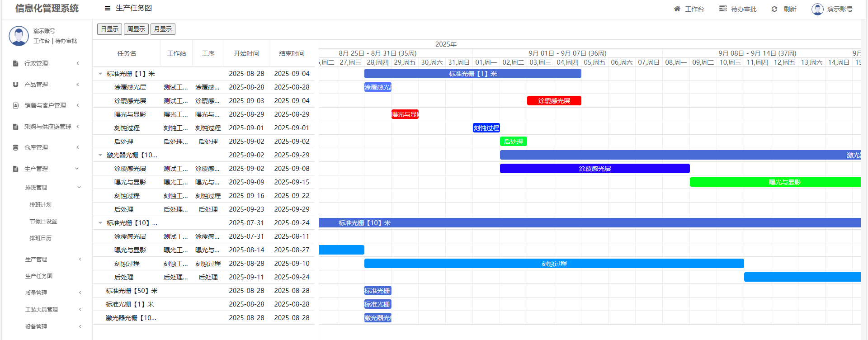Screen dimensions: 868x340
Task: Open the 排班计划 sidebar menu item
Action: [x=41, y=204]
